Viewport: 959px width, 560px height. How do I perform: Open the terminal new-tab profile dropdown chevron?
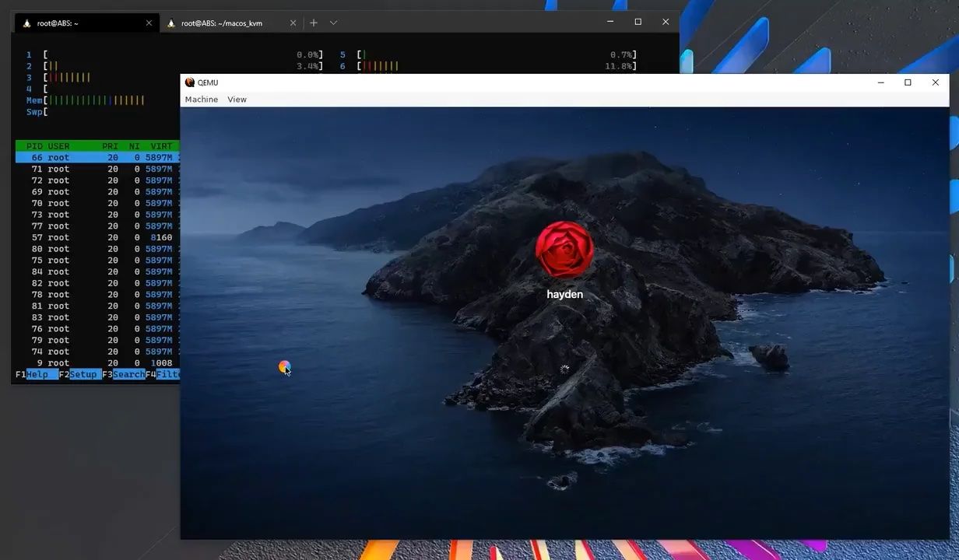(333, 23)
